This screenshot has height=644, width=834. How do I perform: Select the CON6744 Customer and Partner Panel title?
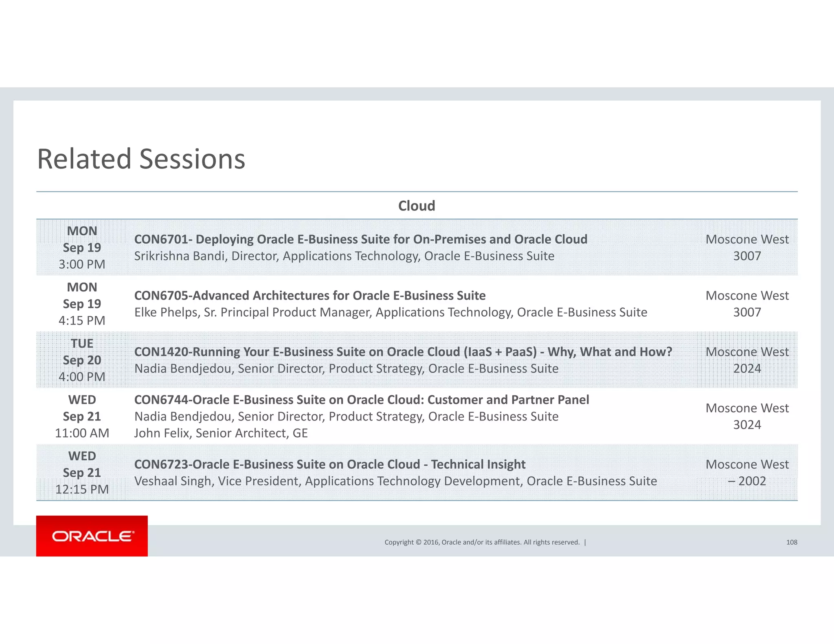pos(362,400)
